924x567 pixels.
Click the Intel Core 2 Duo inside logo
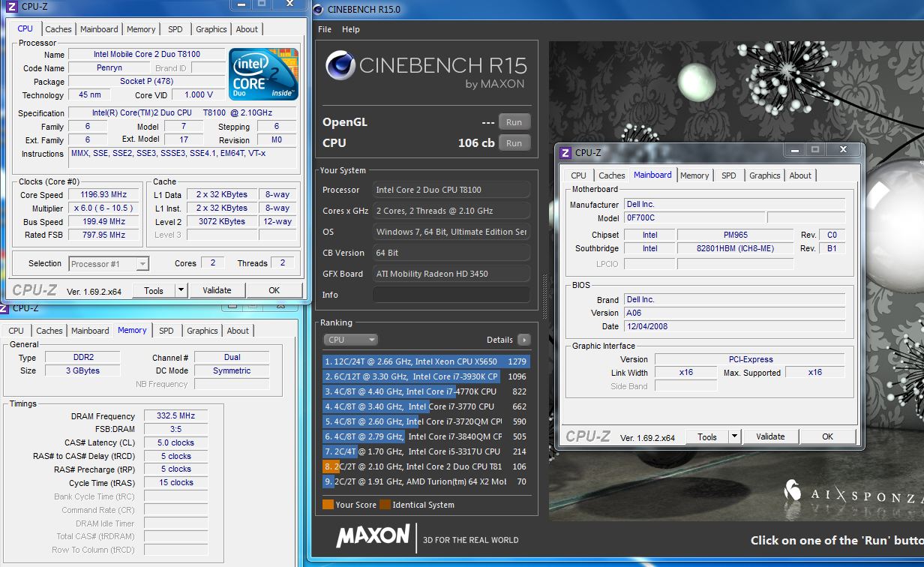coord(264,74)
